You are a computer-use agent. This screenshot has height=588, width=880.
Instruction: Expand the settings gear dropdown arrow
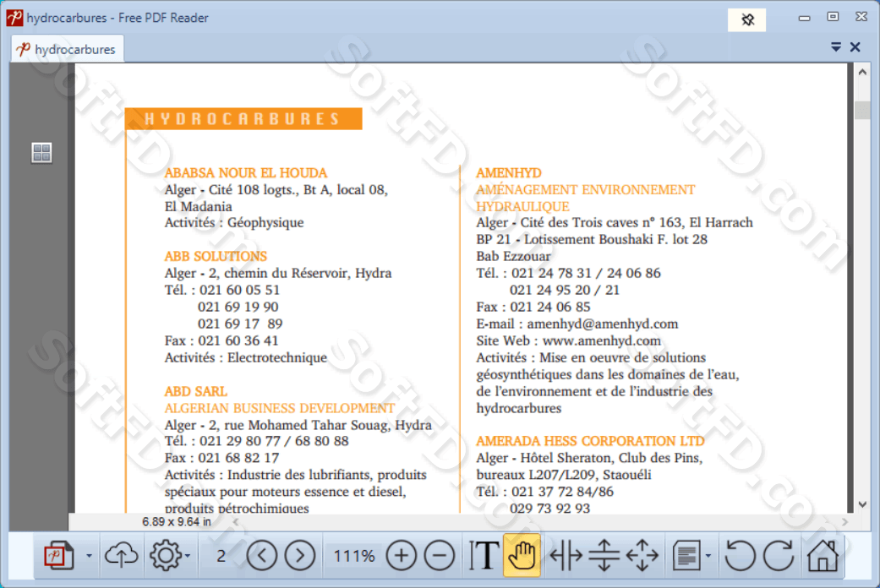pos(188,556)
